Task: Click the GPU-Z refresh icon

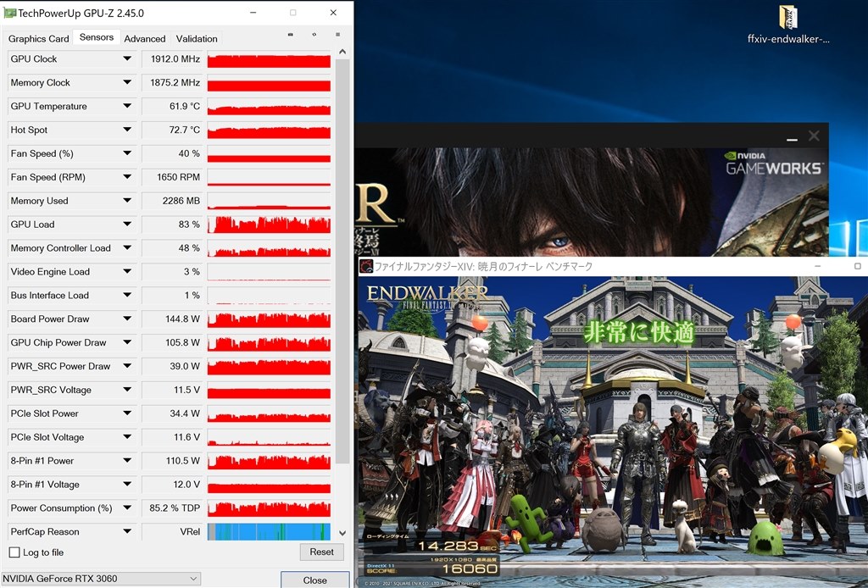Action: 314,34
